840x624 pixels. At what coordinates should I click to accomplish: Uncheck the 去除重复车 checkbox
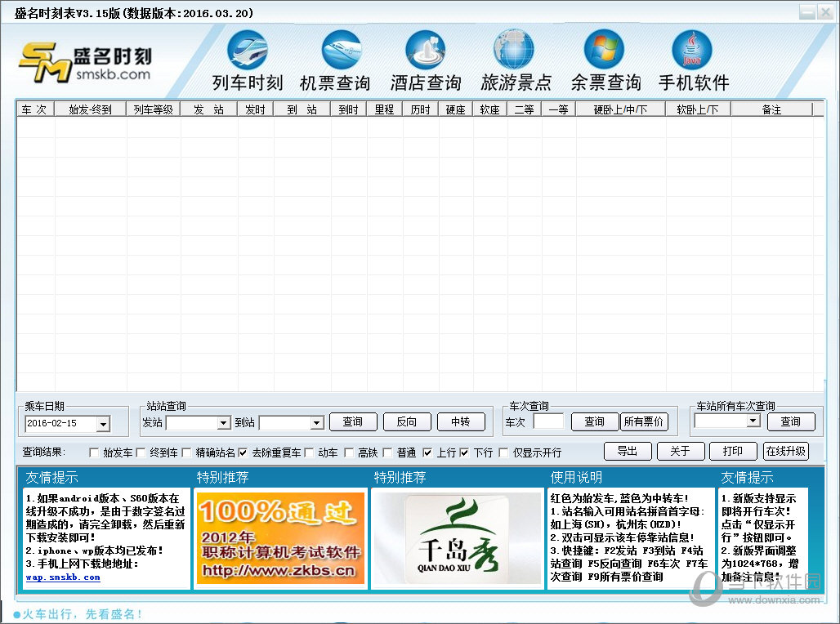click(243, 452)
